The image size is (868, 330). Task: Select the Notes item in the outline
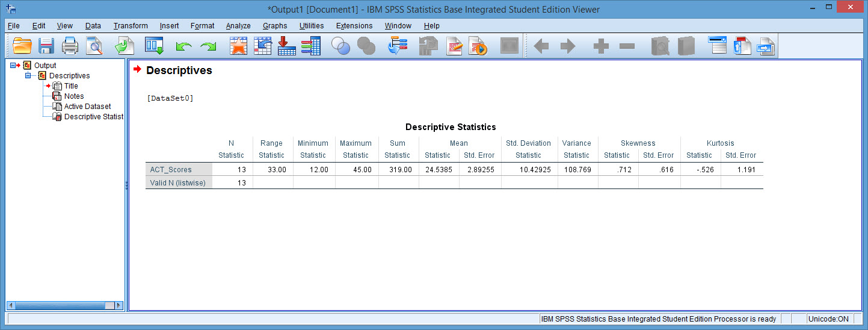tap(74, 96)
